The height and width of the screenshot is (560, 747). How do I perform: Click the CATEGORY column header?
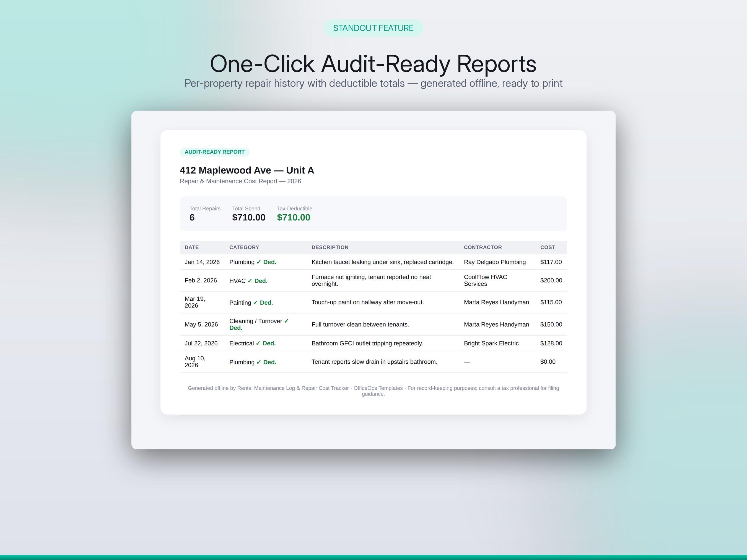tap(244, 248)
